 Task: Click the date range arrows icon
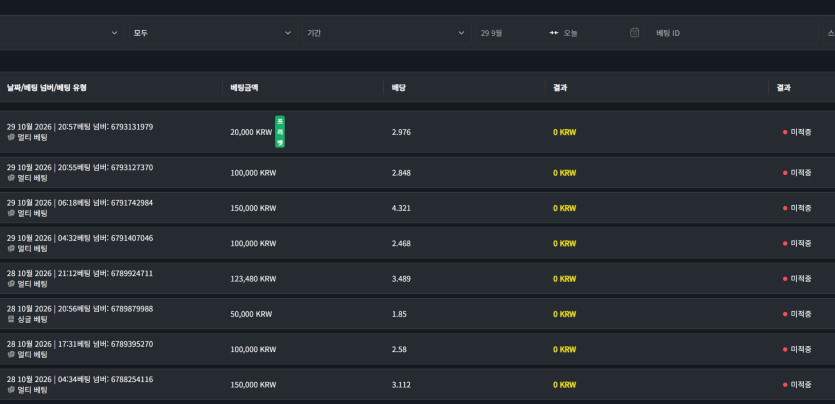click(x=554, y=33)
